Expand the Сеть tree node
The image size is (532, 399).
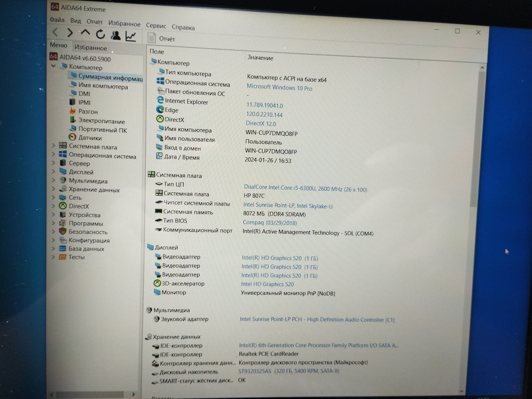pyautogui.click(x=53, y=197)
